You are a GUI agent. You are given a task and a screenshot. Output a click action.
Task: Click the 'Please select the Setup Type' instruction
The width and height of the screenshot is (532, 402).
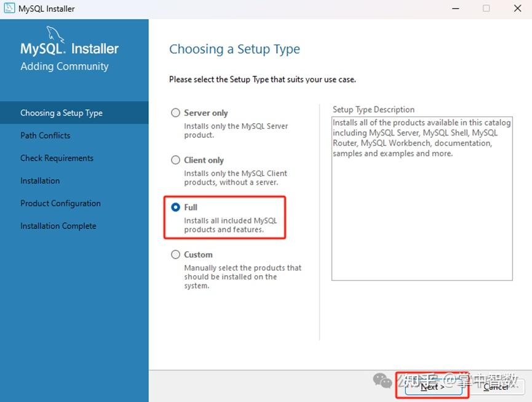[x=263, y=79]
